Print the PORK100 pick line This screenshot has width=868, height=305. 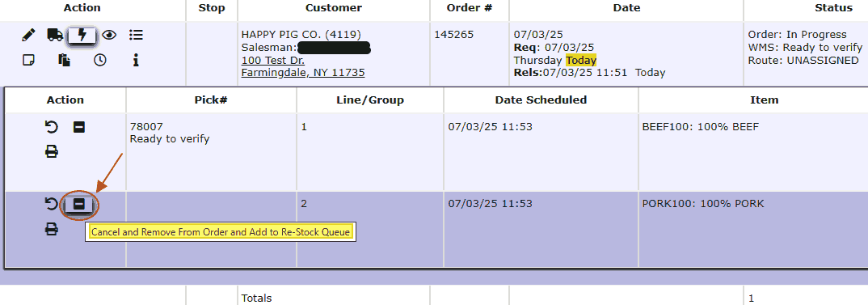[x=52, y=229]
